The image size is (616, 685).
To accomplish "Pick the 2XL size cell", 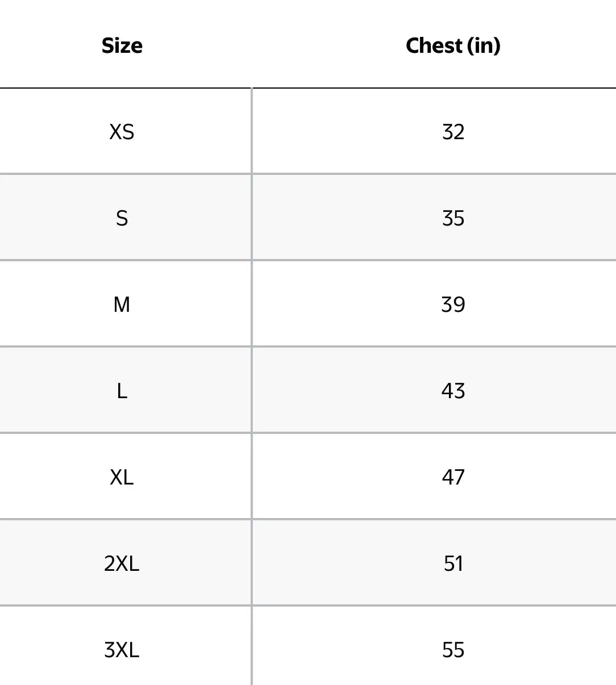I will click(x=122, y=563).
